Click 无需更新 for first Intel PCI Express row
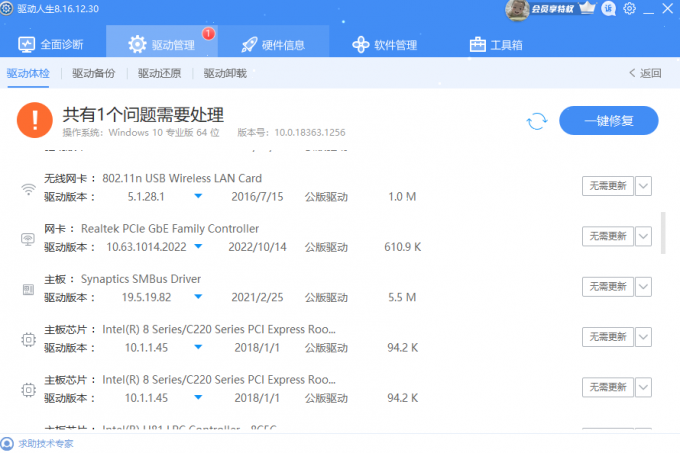 pos(608,337)
